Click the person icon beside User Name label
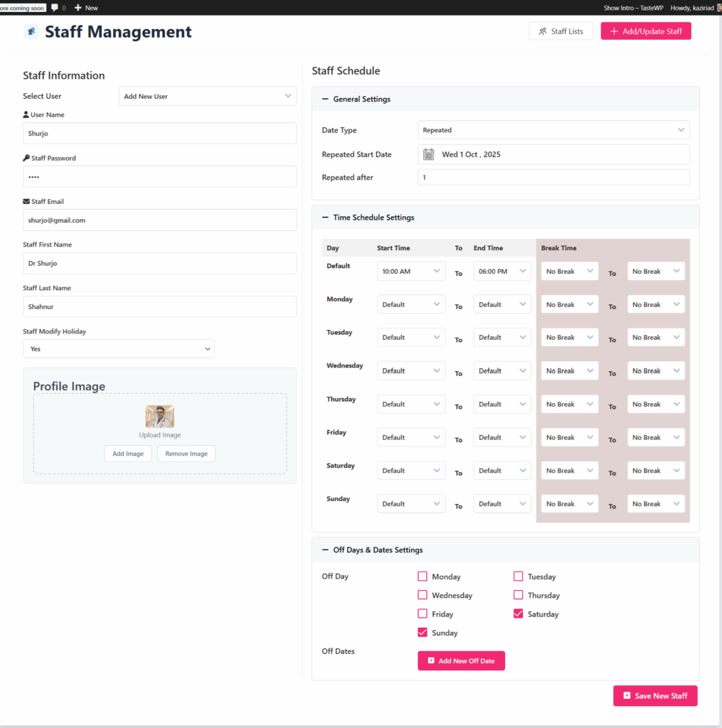This screenshot has height=728, width=722. (x=25, y=114)
